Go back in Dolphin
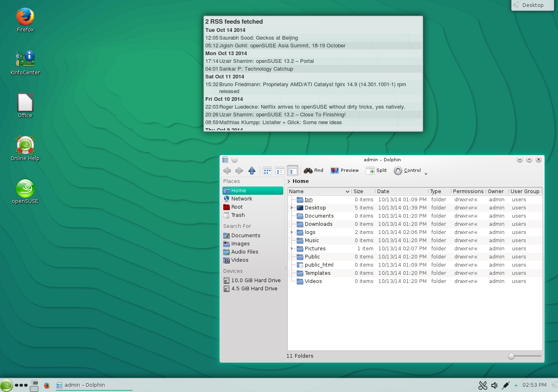558x392 pixels. pos(227,171)
